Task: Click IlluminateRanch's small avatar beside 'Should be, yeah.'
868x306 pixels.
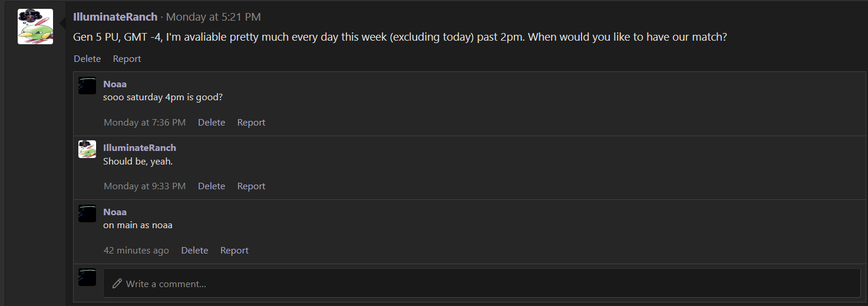Action: (x=87, y=149)
